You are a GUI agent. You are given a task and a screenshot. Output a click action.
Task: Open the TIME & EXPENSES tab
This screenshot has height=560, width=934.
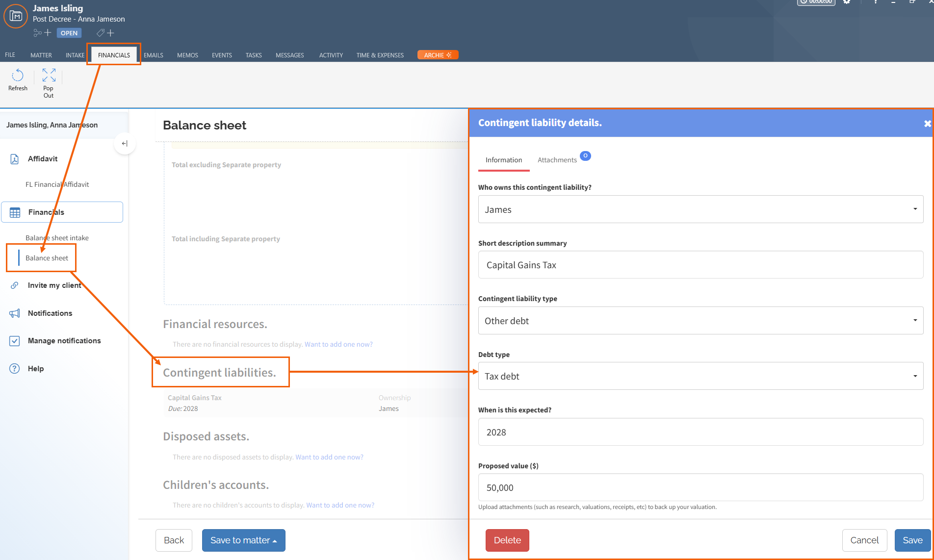pos(380,55)
